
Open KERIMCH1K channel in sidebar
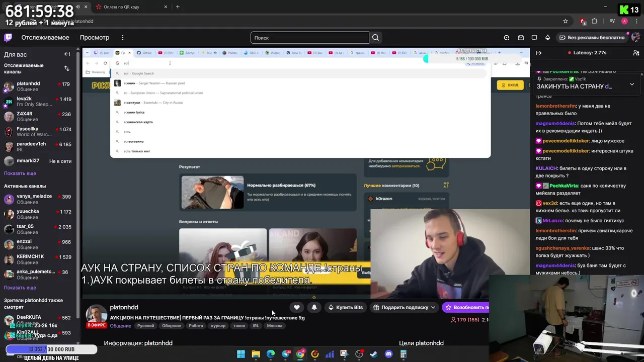click(x=39, y=259)
